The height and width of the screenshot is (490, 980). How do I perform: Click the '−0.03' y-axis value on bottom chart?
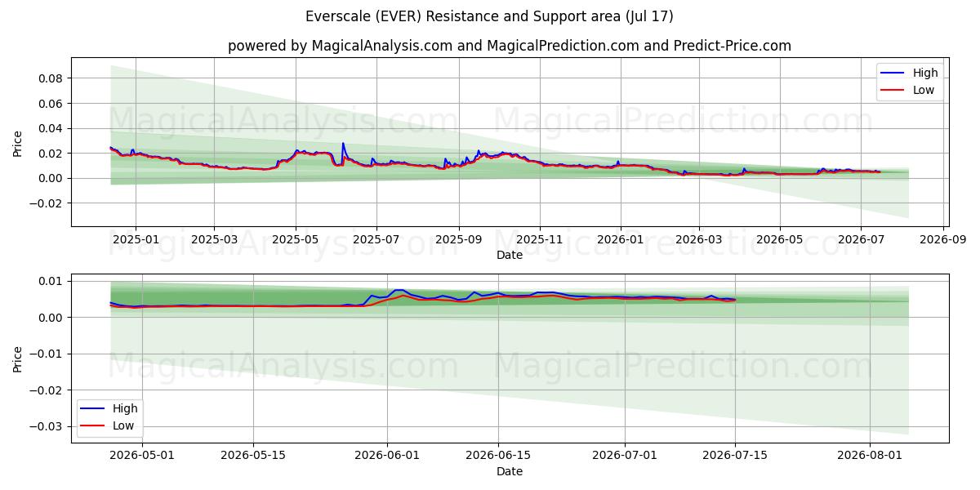[47, 426]
